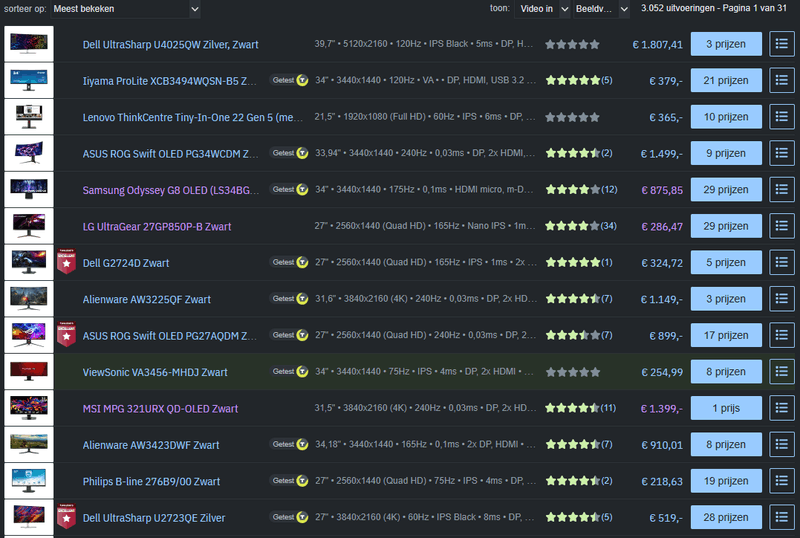The image size is (800, 538).
Task: Click the Getest badge for Iiyama ProLite
Action: click(x=289, y=80)
